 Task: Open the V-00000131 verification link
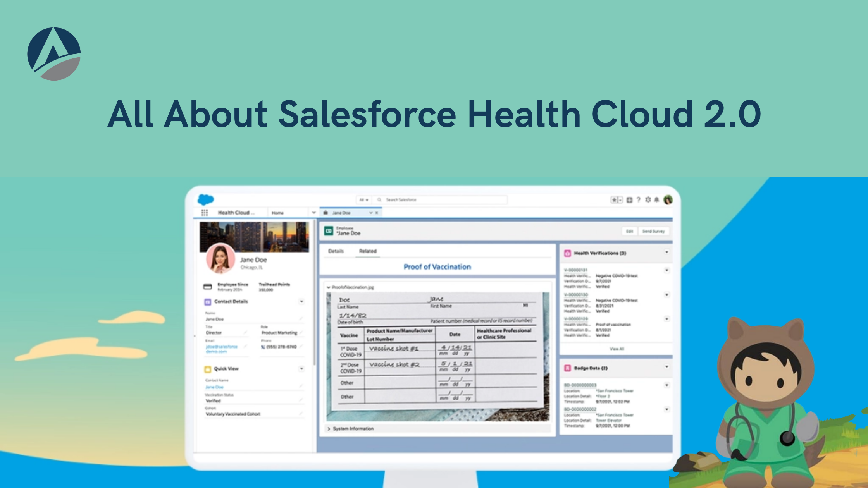[576, 270]
